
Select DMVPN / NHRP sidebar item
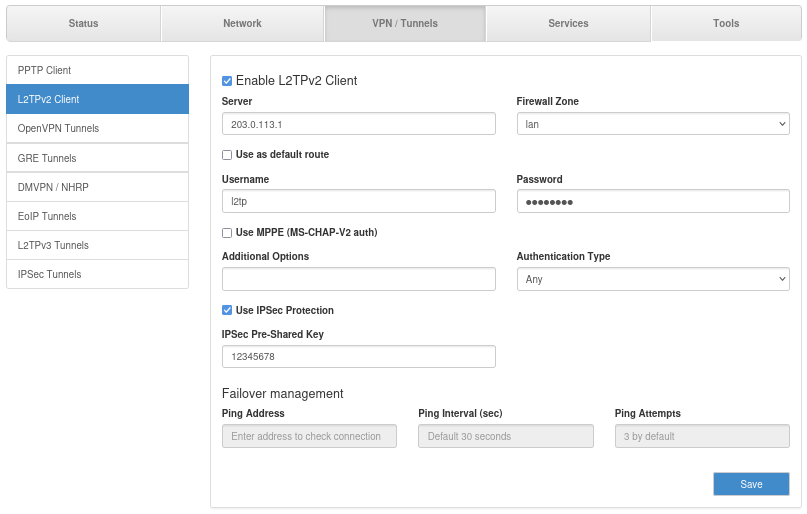coord(97,187)
